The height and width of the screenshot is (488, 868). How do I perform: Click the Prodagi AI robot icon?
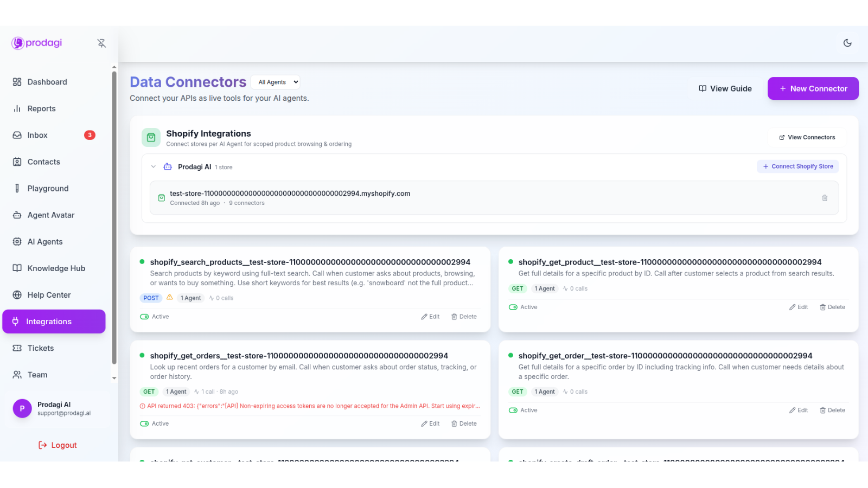tap(168, 167)
